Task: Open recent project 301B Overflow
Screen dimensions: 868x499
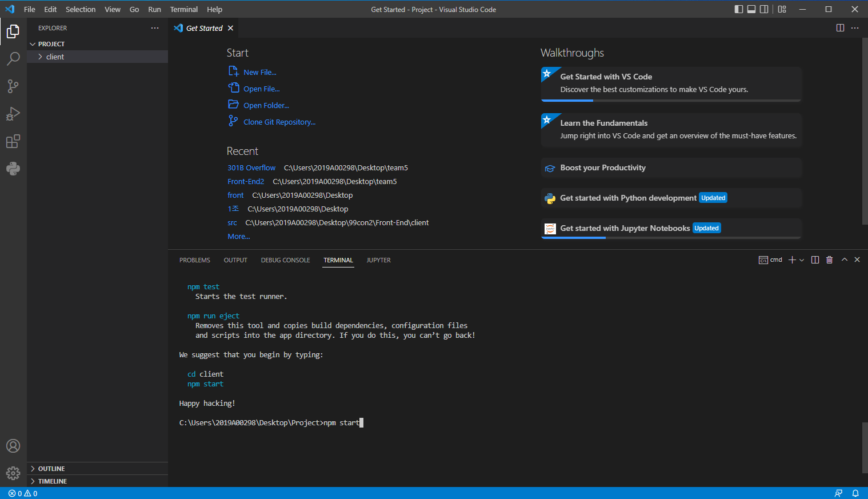Action: [x=251, y=167]
